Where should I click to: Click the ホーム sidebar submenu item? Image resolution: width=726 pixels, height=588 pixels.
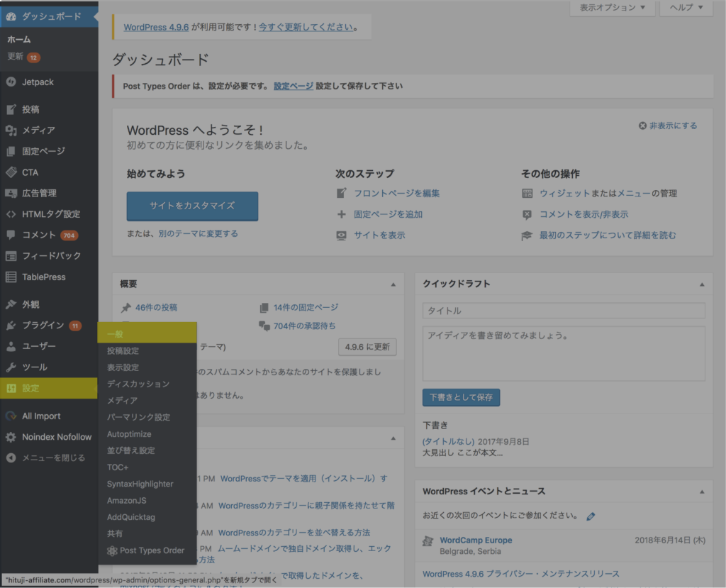coord(19,40)
